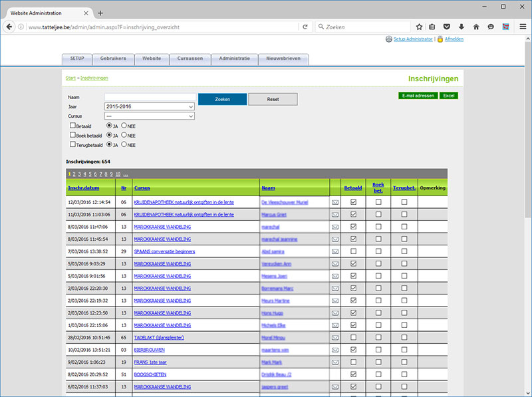The height and width of the screenshot is (397, 532).
Task: Open the Cursussen tab
Action: (190, 59)
